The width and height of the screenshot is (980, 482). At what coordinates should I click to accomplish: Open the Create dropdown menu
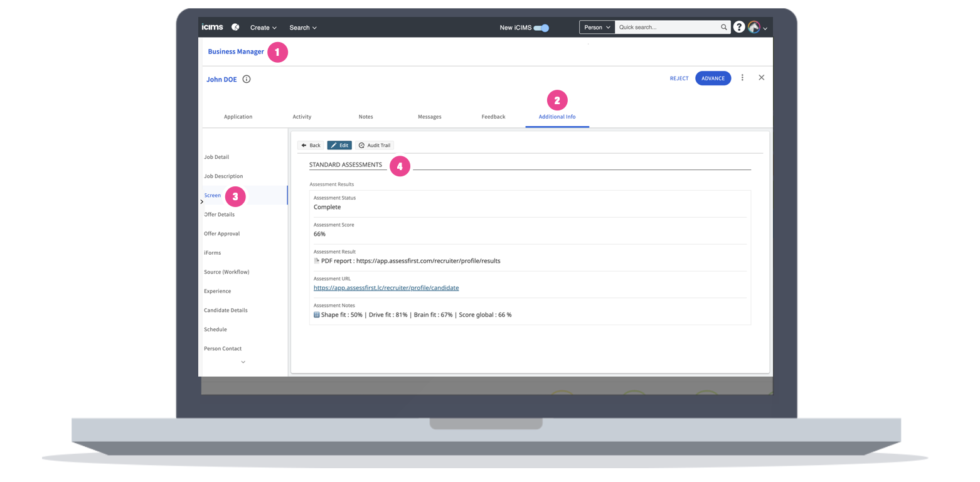point(263,28)
